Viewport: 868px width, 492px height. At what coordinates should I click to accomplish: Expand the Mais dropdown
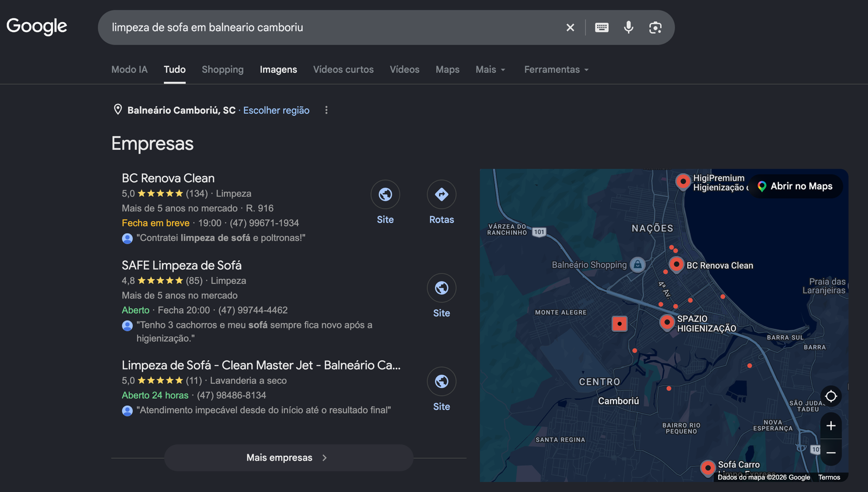click(490, 69)
